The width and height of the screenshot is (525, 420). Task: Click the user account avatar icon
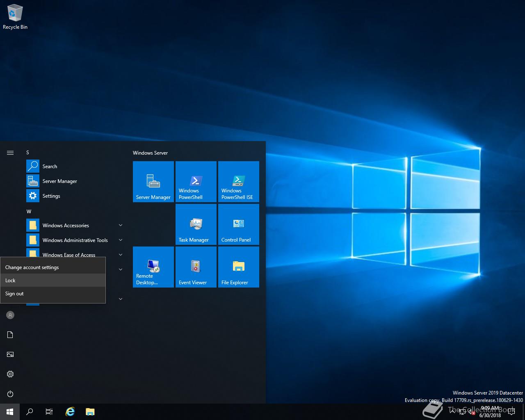(x=10, y=315)
